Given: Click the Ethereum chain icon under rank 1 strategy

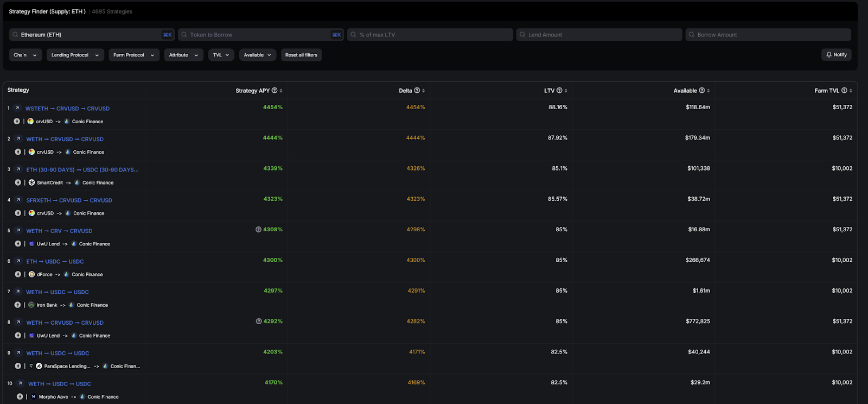Looking at the screenshot, I should click(x=17, y=122).
